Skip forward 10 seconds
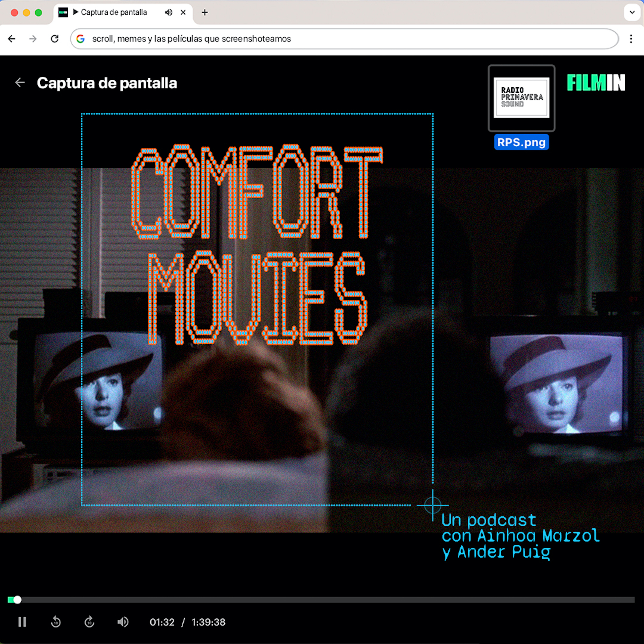The width and height of the screenshot is (644, 644). (x=89, y=622)
